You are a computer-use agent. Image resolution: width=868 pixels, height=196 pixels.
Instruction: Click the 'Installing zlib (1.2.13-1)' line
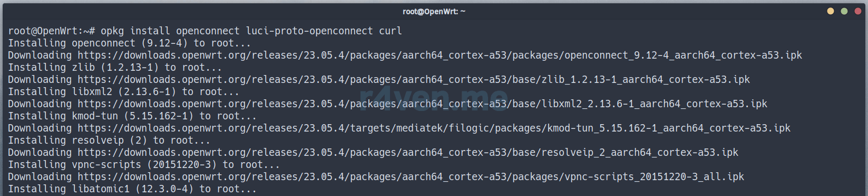click(115, 68)
